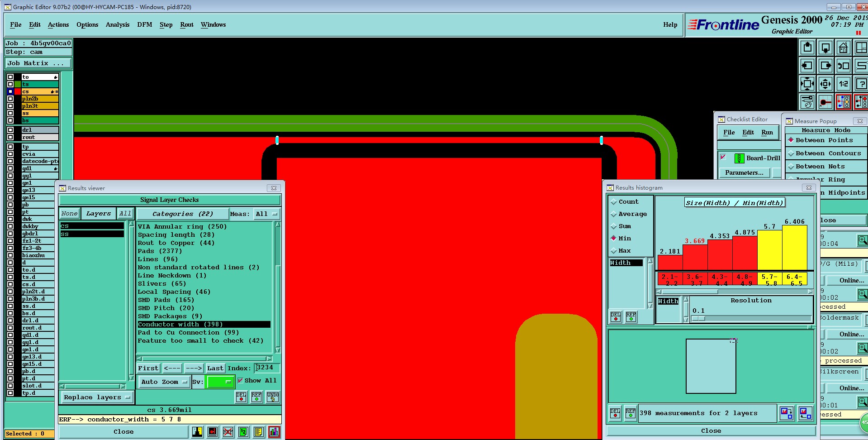Toggle the Board-Drill checklist checkbox

tap(723, 157)
